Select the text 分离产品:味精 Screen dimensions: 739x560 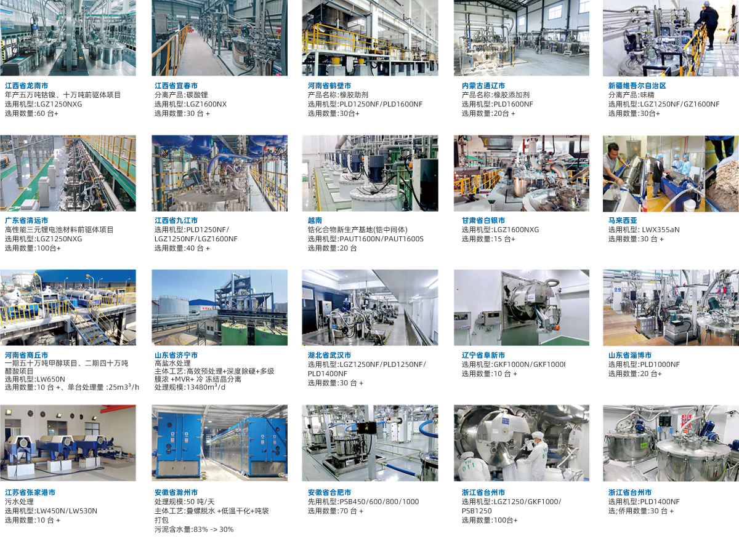[x=630, y=95]
